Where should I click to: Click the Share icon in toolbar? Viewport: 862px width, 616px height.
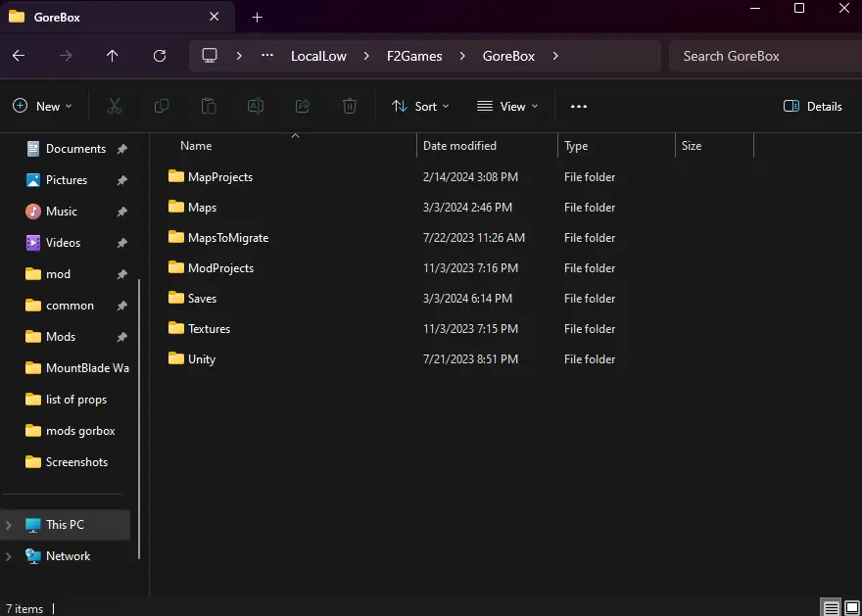coord(303,106)
